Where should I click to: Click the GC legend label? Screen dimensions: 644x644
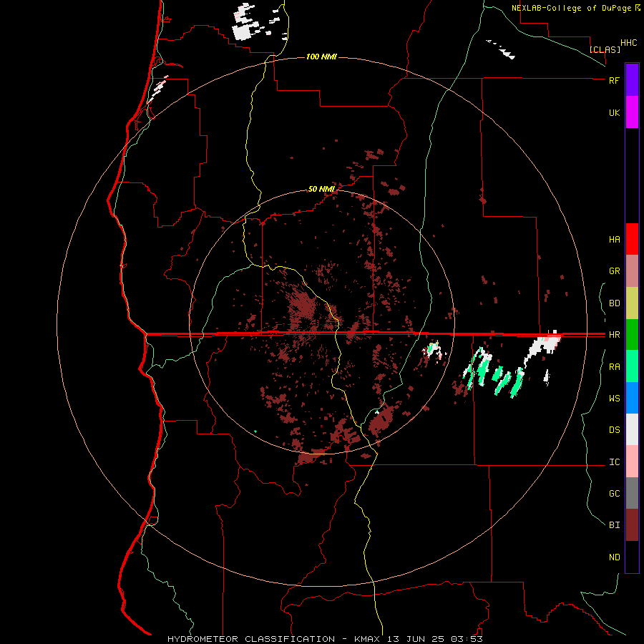tap(614, 494)
